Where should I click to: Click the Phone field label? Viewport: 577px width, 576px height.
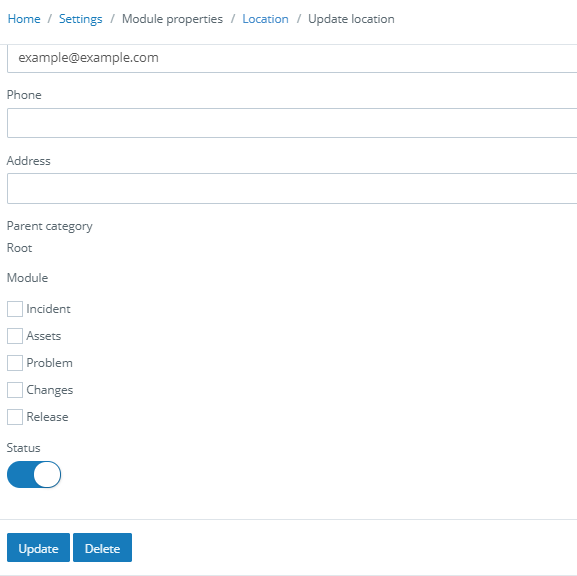pos(24,95)
